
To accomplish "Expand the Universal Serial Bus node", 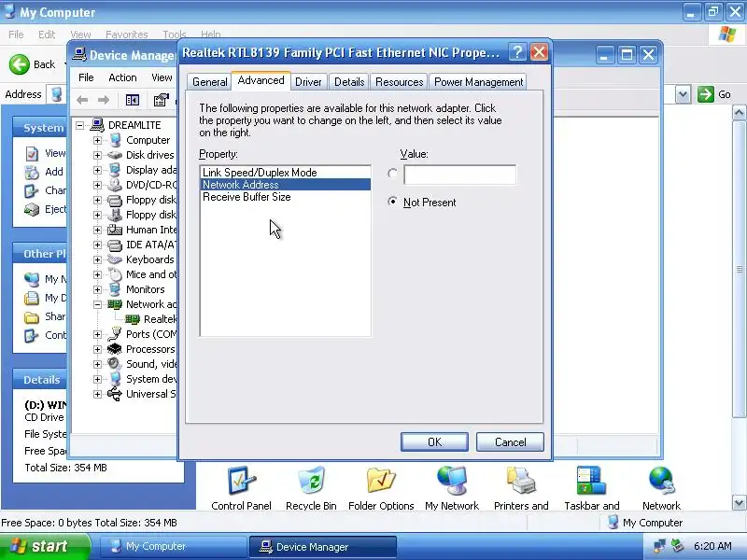I will [98, 394].
